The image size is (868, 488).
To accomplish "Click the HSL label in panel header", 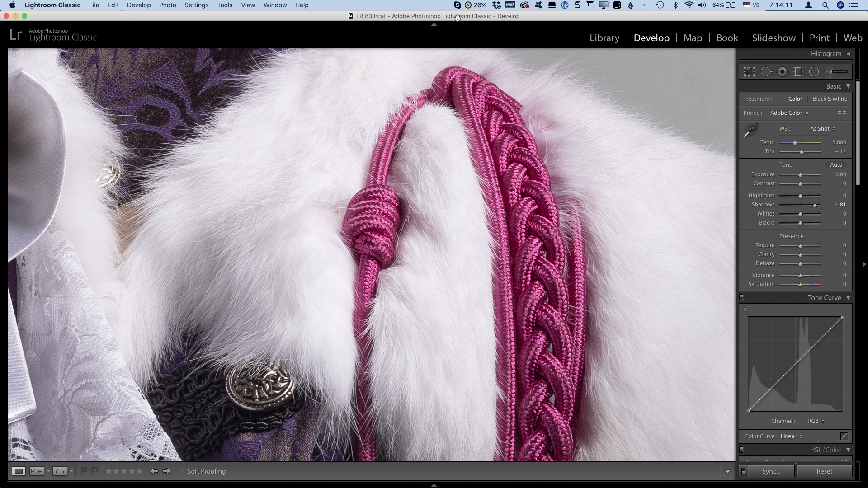I will [816, 450].
